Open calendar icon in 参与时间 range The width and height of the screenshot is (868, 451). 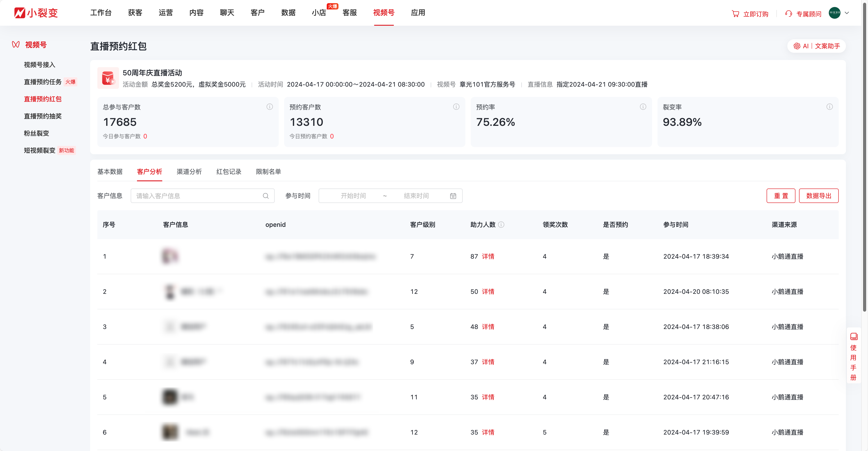[x=453, y=196]
